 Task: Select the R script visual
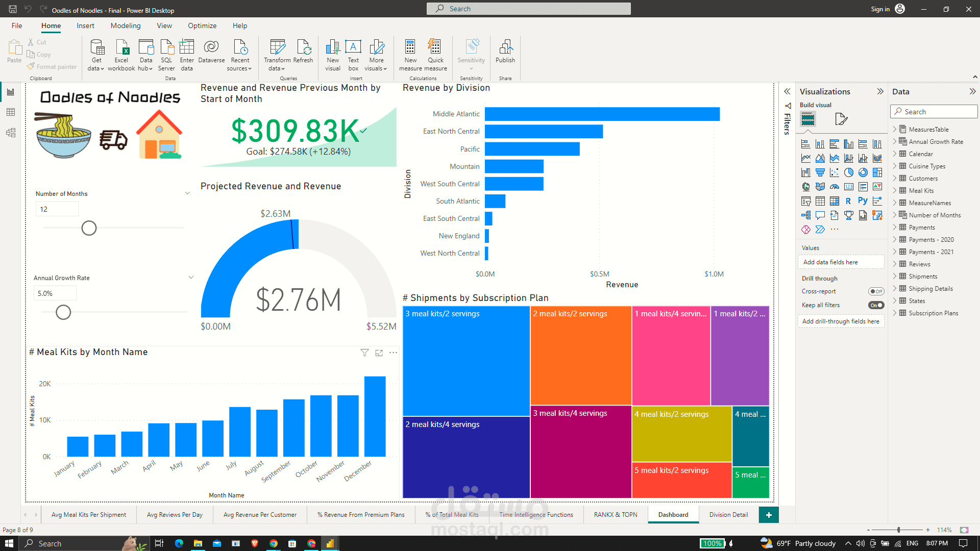coord(849,201)
